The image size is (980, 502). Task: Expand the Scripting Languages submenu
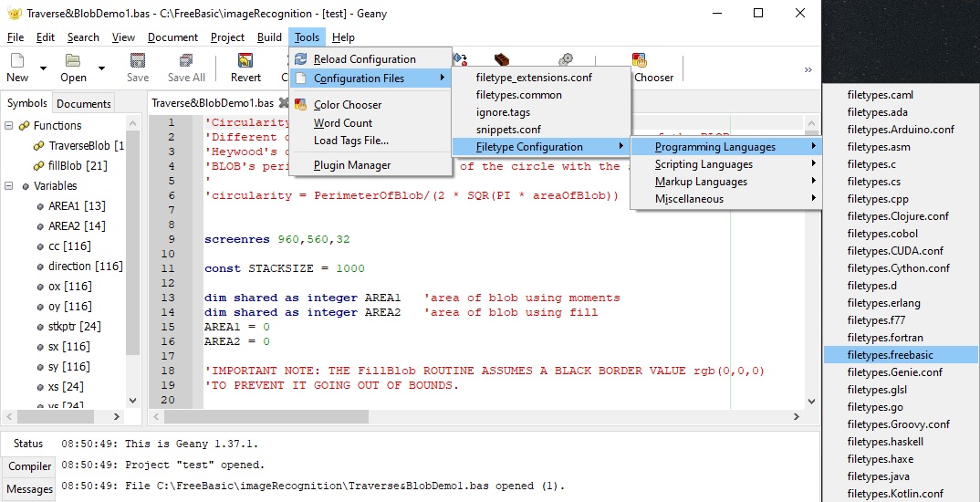click(726, 164)
